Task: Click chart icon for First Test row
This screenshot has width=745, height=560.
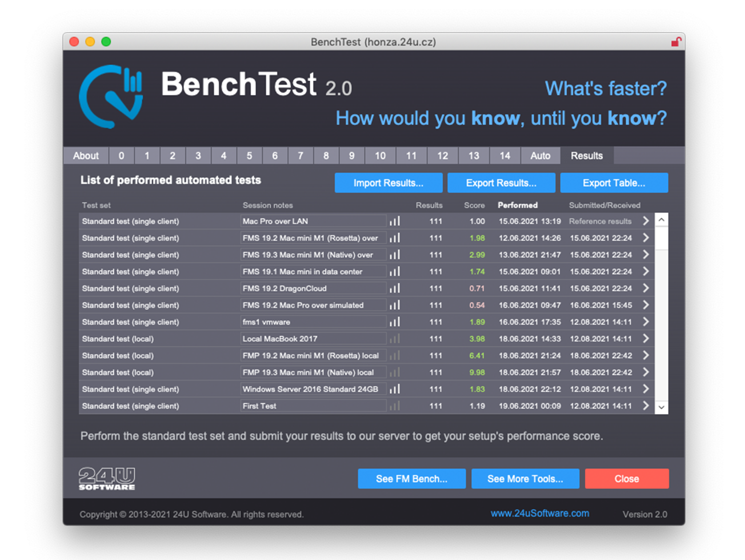Action: point(394,406)
